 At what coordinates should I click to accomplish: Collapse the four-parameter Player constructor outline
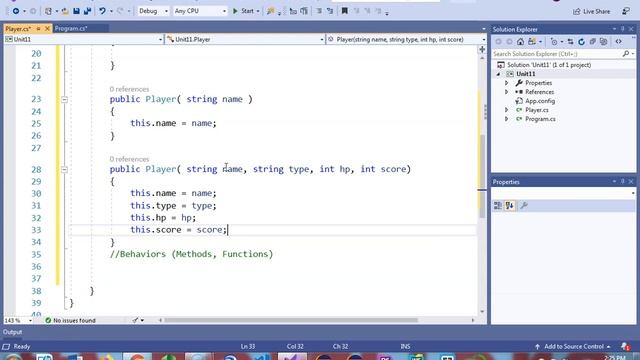point(64,169)
